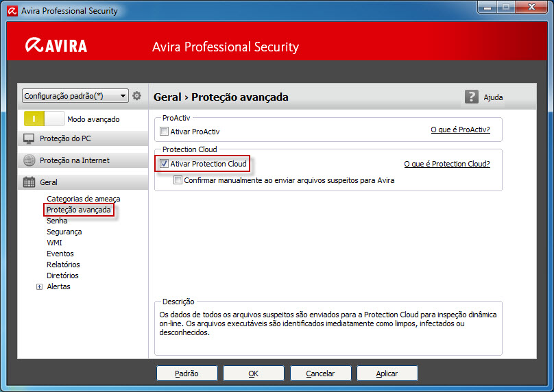
Task: Open the Configuração padrão dropdown
Action: [75, 96]
